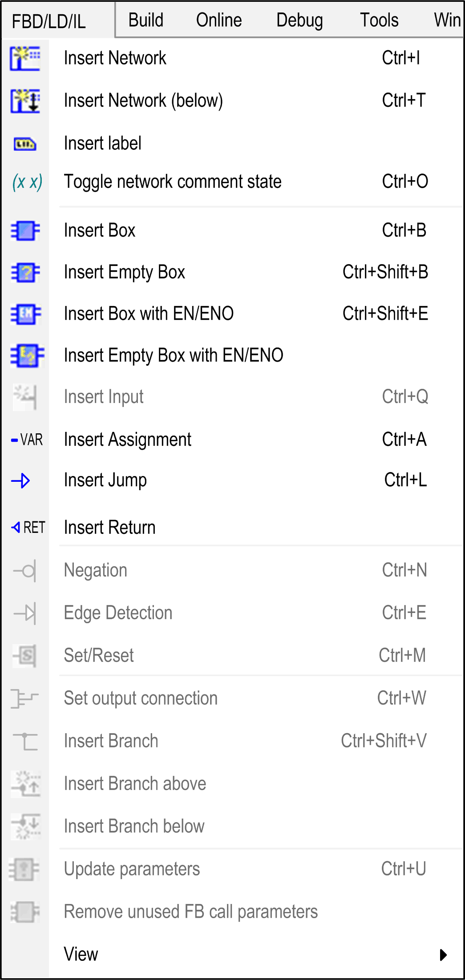
Task: Click the Insert Jump arrow icon
Action: coord(21,480)
